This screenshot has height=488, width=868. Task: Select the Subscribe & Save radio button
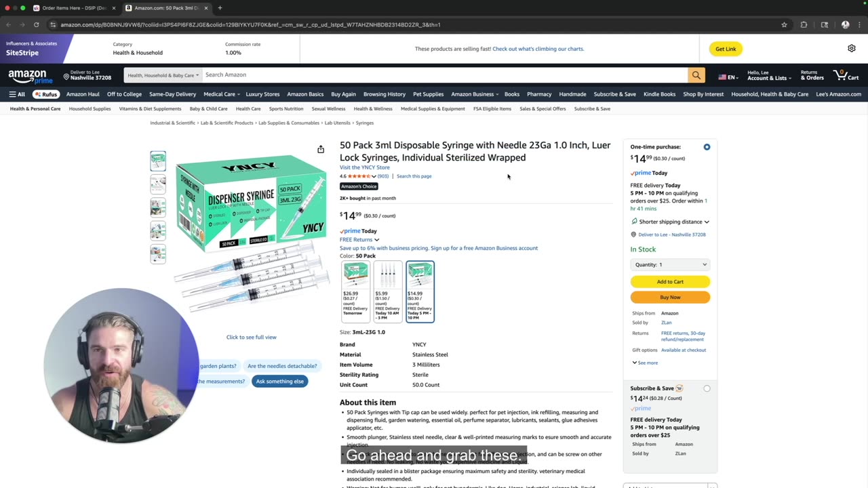[707, 388]
